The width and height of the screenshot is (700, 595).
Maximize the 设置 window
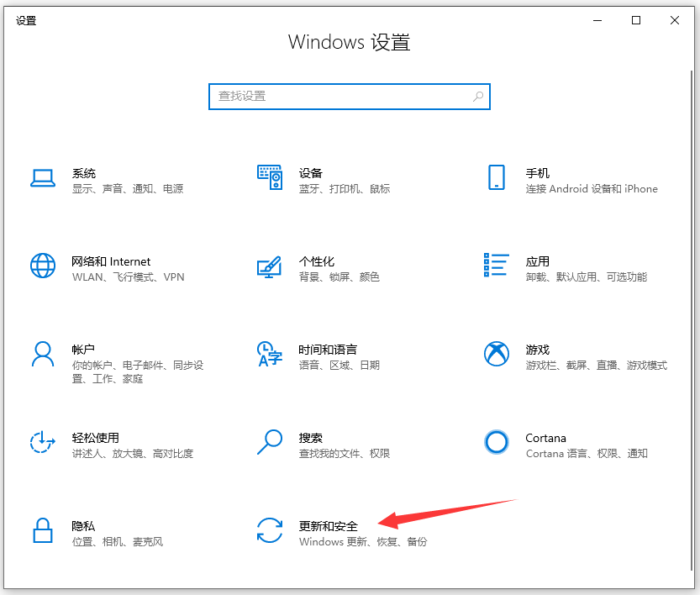pos(636,20)
